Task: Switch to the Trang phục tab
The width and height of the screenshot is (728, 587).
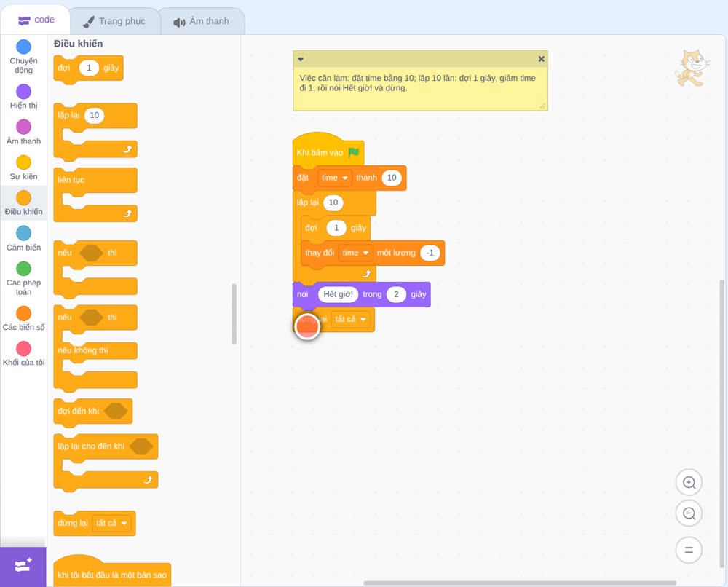Action: tap(114, 21)
